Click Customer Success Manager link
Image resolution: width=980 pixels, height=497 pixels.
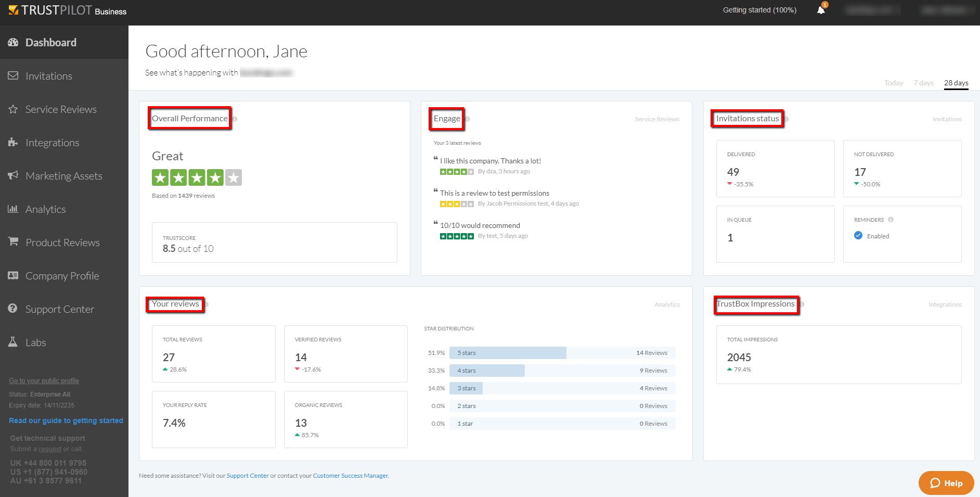(x=351, y=476)
